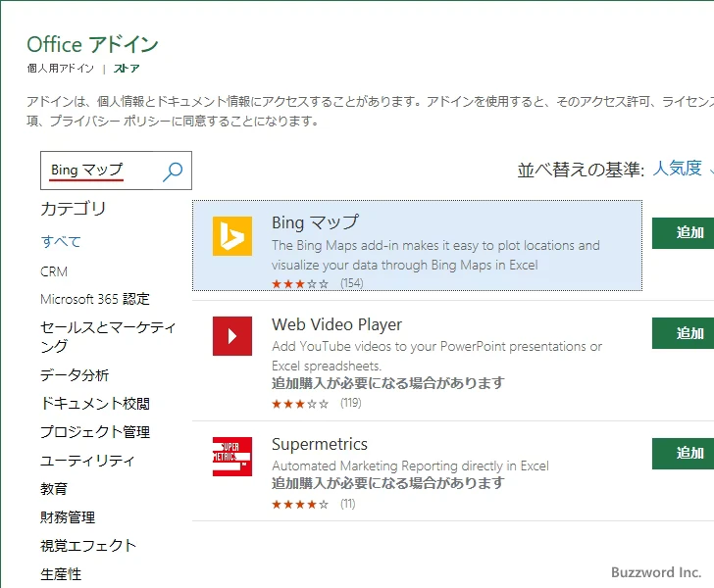Select the ユーティリティ category
714x588 pixels.
87,461
